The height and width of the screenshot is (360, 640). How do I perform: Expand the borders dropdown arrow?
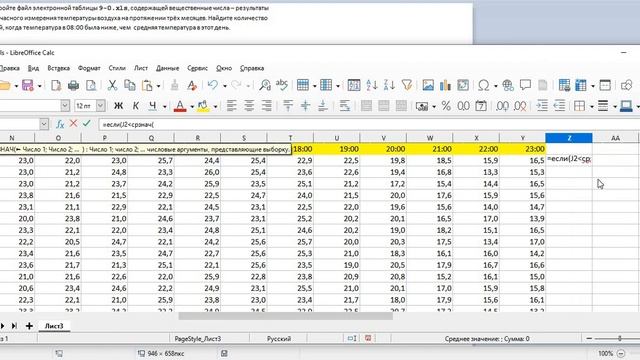pos(591,107)
